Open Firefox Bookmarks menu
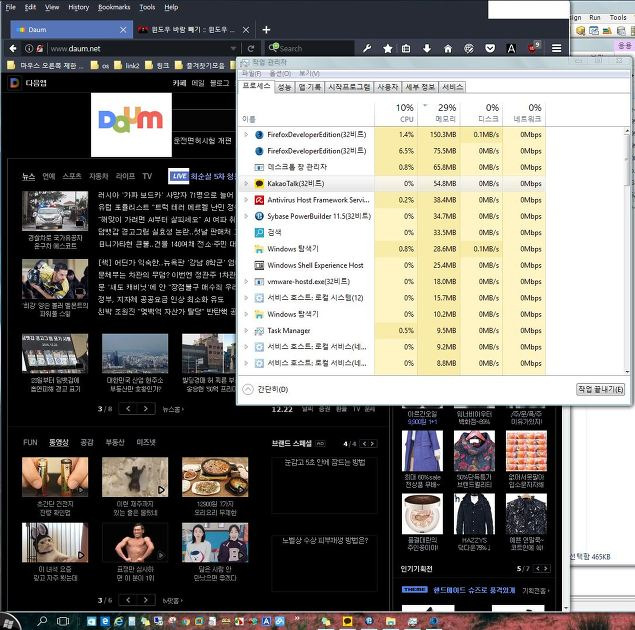The width and height of the screenshot is (635, 630). click(x=114, y=7)
